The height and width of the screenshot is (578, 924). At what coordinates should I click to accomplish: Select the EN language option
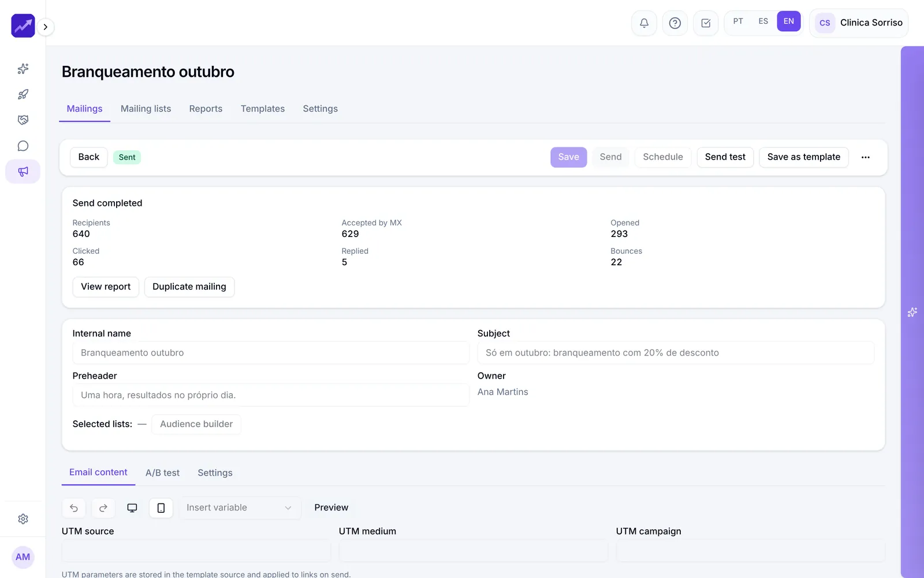tap(789, 21)
